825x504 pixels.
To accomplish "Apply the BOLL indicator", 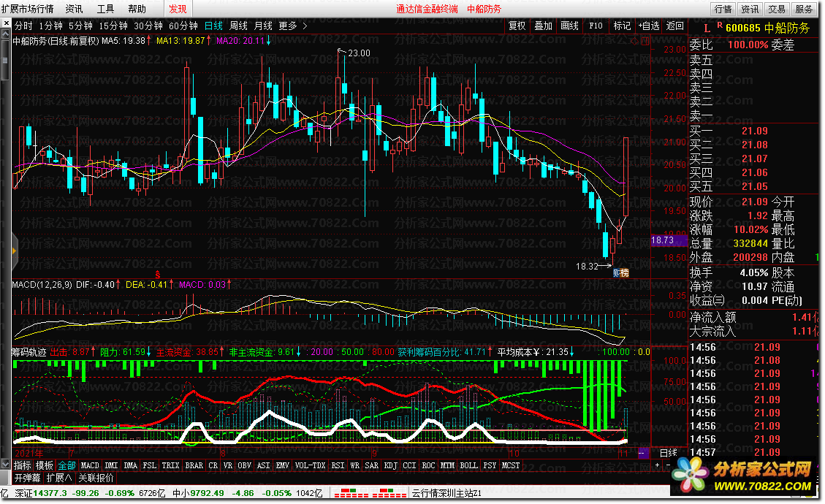I will [469, 465].
